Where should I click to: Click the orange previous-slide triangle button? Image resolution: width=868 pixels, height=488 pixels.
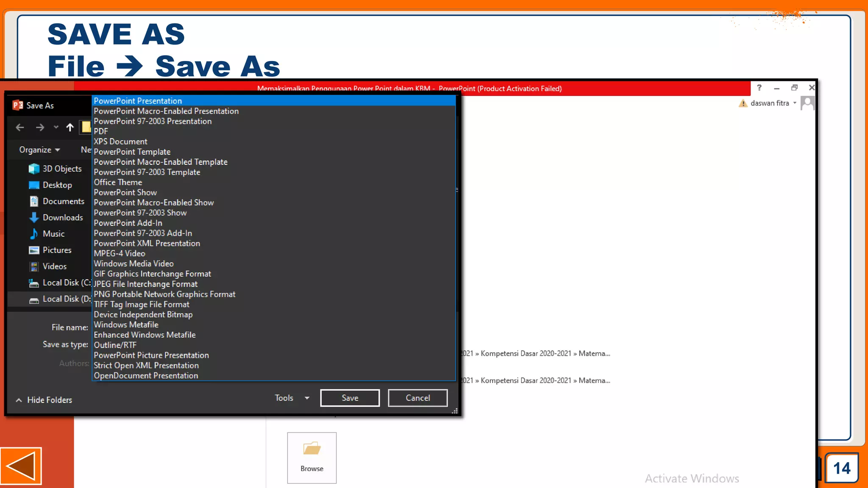(x=21, y=466)
